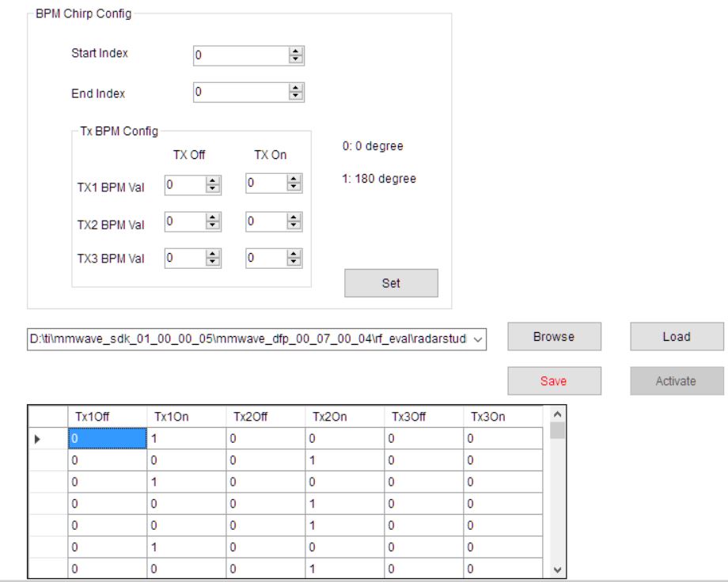
Task: Click the table scrollbar up arrow
Action: click(558, 414)
